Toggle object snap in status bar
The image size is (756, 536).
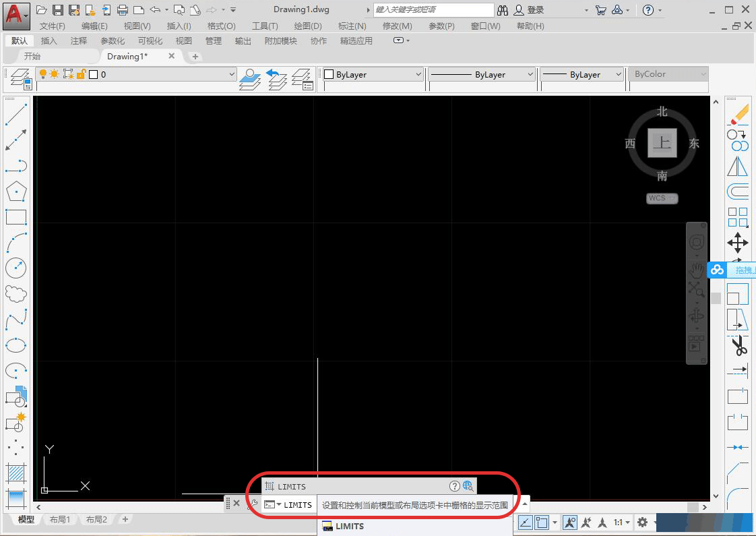542,523
